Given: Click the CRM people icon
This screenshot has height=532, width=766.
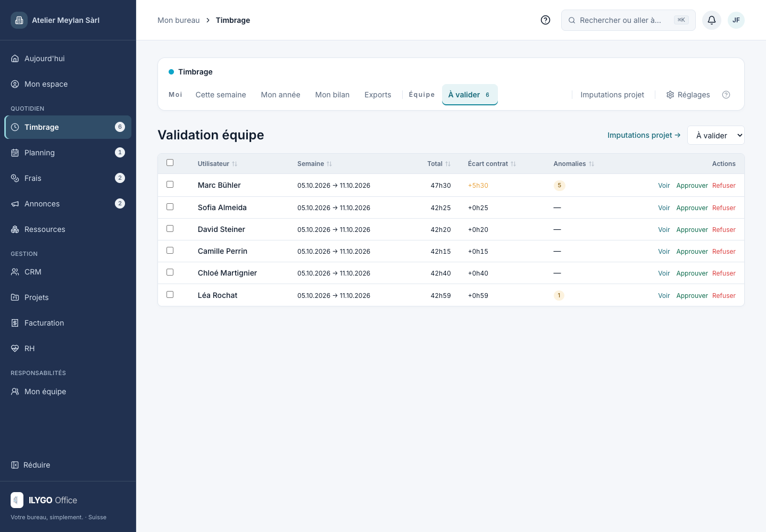Looking at the screenshot, I should tap(15, 272).
